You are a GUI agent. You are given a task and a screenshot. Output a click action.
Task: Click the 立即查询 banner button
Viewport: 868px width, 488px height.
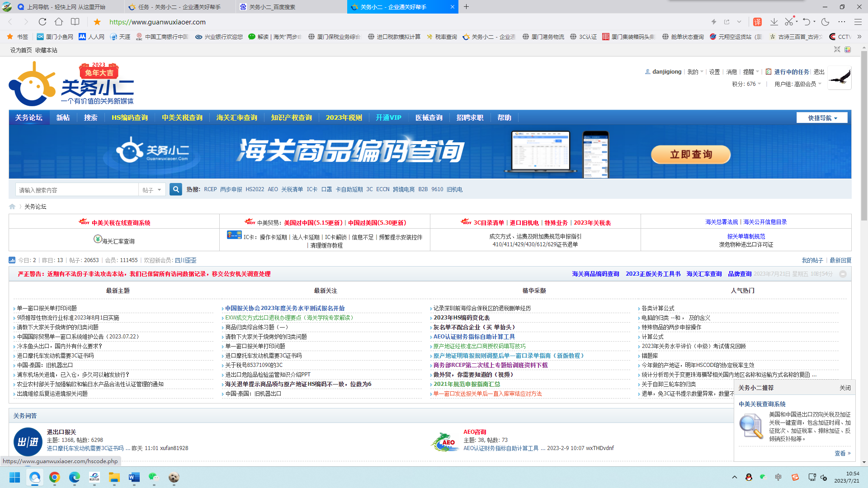[x=691, y=154]
